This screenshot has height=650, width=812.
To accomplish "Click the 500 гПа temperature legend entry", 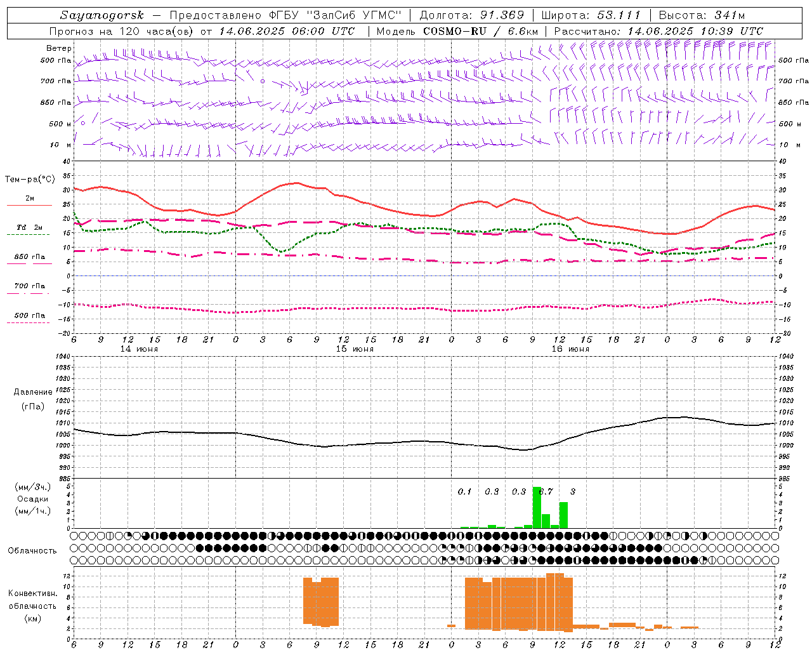I will click(30, 315).
